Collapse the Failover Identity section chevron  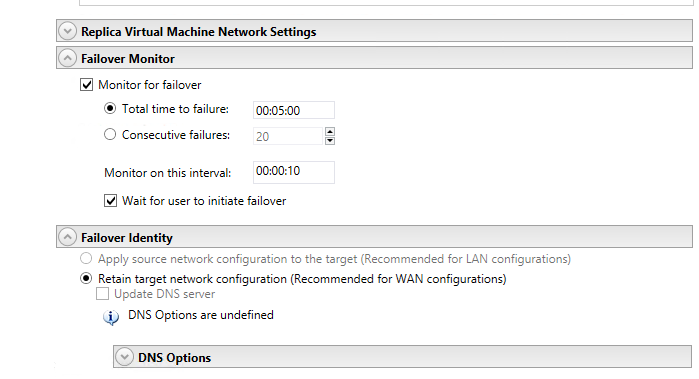tap(67, 237)
